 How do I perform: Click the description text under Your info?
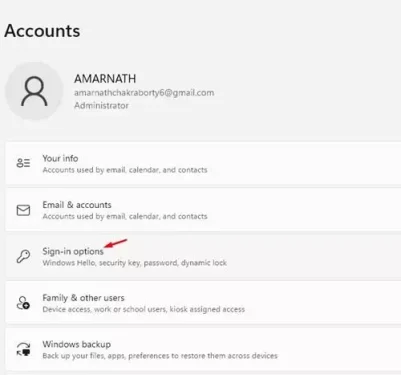125,170
